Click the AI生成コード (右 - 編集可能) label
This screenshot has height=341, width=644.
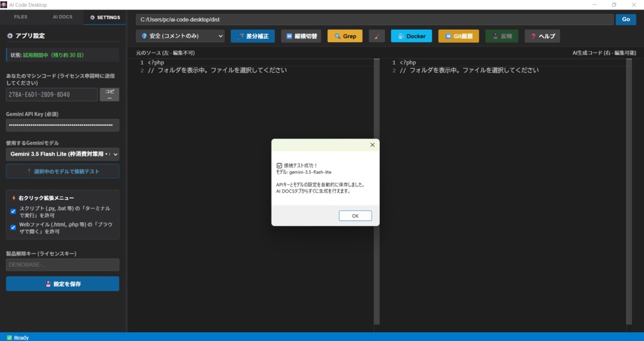click(604, 53)
